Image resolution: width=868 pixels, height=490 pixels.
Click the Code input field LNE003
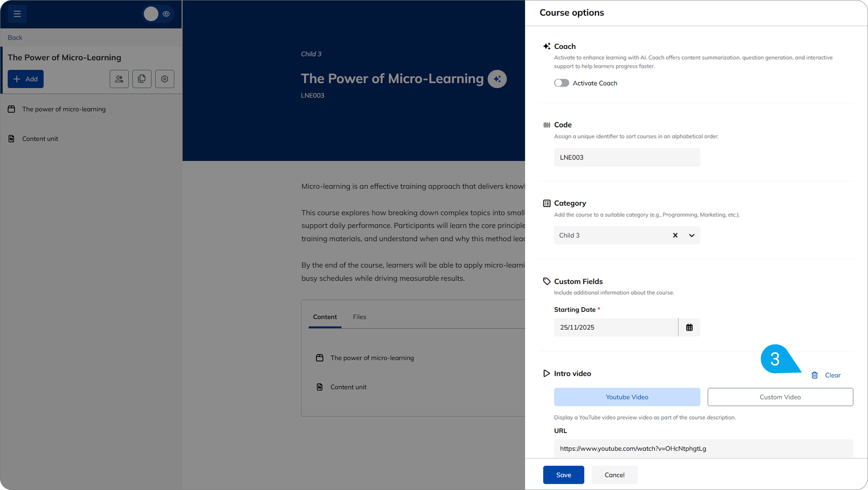pos(627,157)
